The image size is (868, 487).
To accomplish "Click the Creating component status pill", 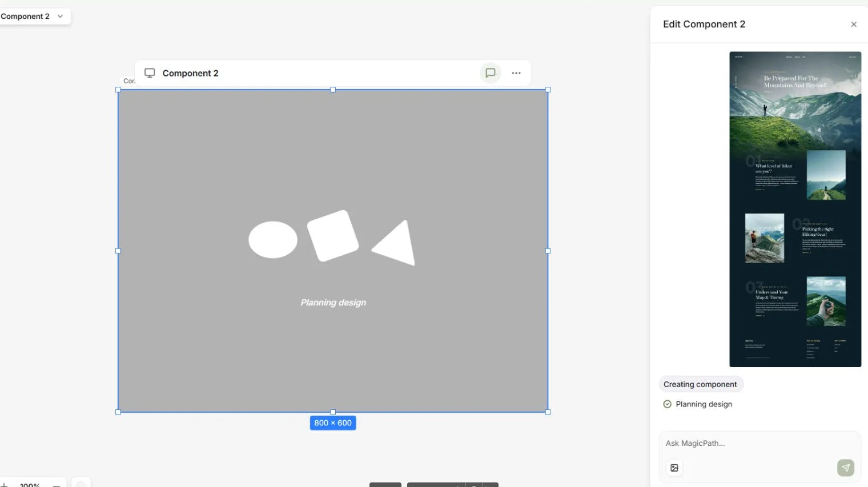I will (x=700, y=384).
